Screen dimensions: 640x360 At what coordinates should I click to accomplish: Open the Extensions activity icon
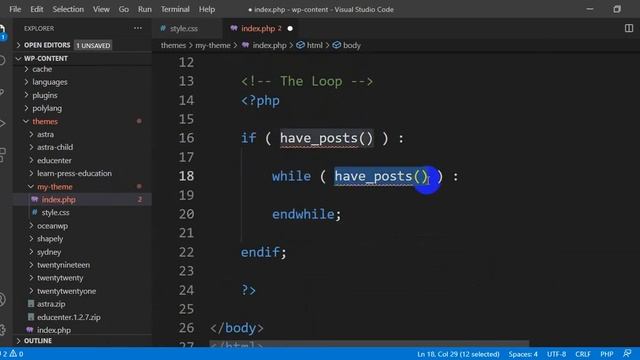[2, 154]
